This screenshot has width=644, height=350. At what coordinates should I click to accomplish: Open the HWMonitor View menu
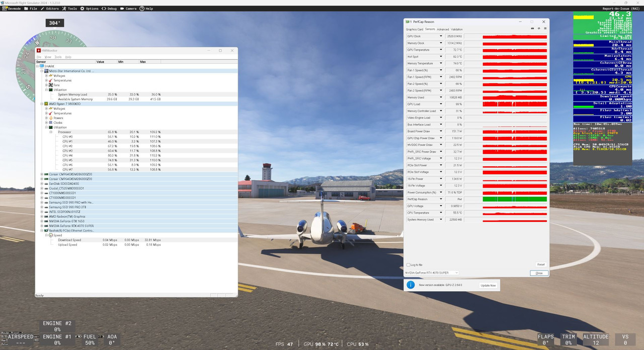pyautogui.click(x=48, y=57)
